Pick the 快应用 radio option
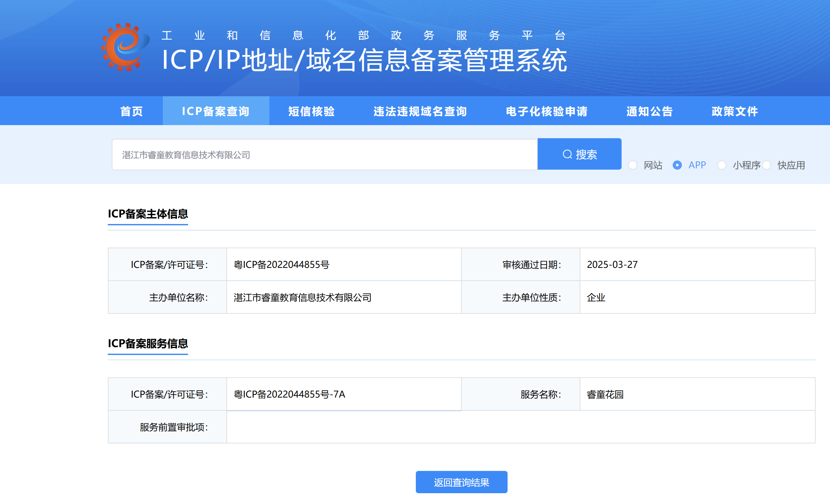The width and height of the screenshot is (830, 504). [x=766, y=165]
